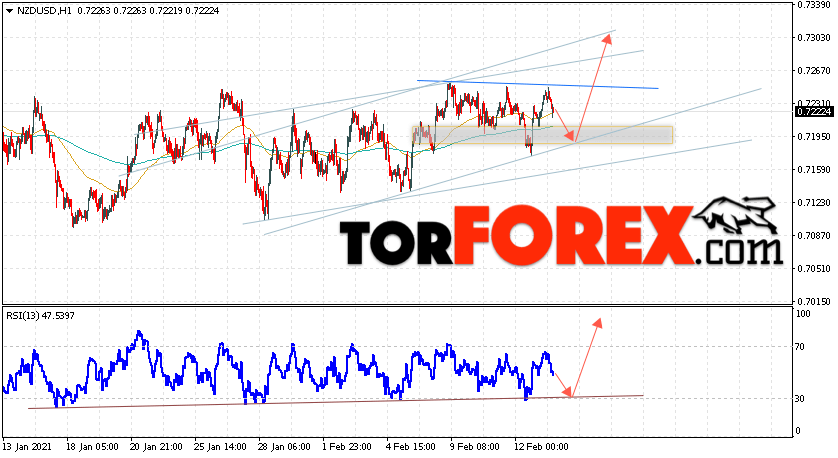838x458 pixels.
Task: Select the RSI(13) 47.5397 indicator label
Action: click(x=41, y=316)
